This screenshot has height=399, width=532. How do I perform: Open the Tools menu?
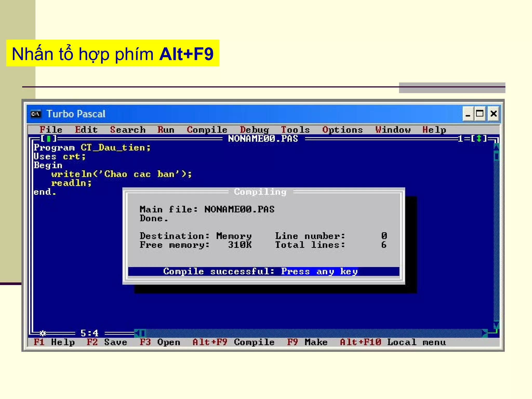[295, 130]
